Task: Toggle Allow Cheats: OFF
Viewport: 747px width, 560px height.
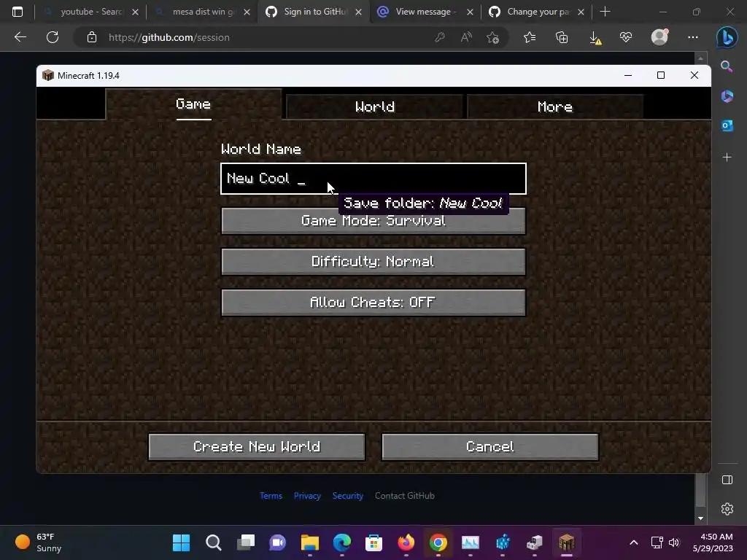Action: click(x=373, y=303)
